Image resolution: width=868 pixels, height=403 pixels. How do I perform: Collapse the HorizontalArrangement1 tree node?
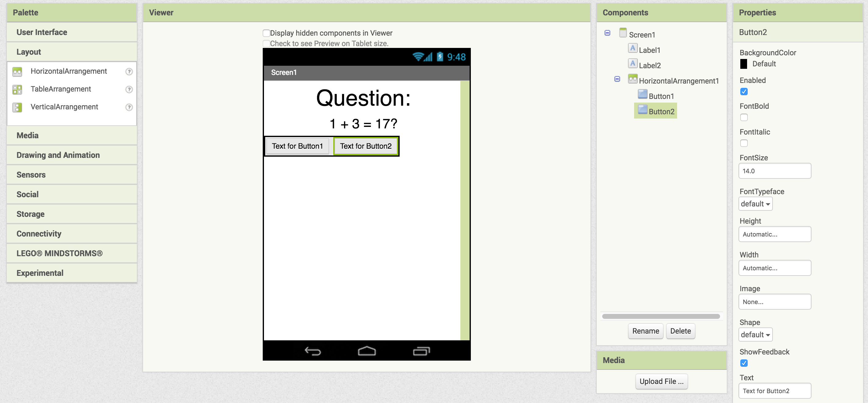tap(617, 79)
